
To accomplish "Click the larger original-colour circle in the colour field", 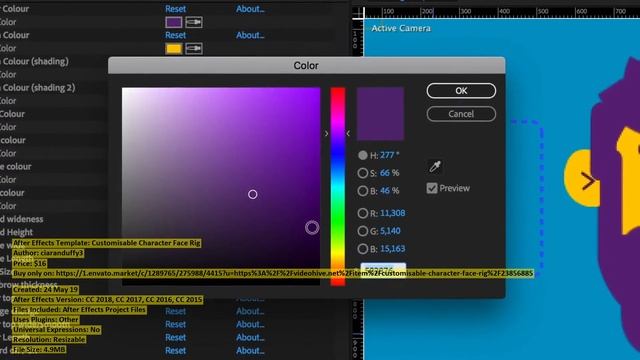I will tap(312, 227).
